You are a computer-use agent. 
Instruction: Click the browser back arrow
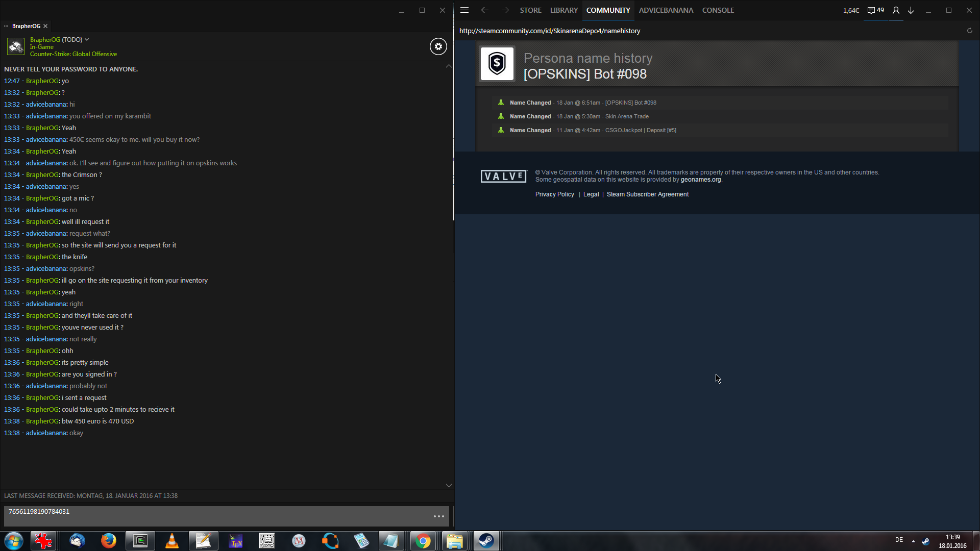click(x=484, y=10)
